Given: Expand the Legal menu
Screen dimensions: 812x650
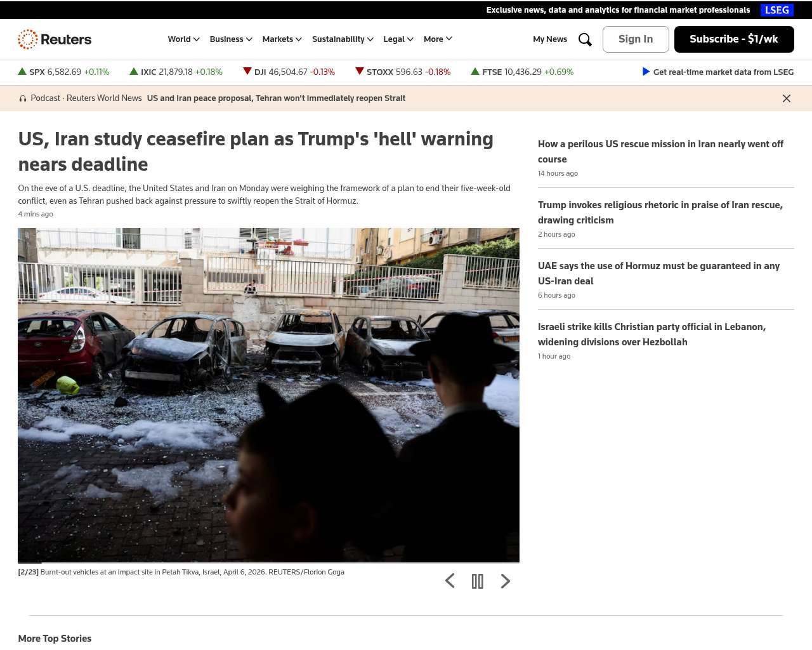Looking at the screenshot, I should pyautogui.click(x=398, y=39).
